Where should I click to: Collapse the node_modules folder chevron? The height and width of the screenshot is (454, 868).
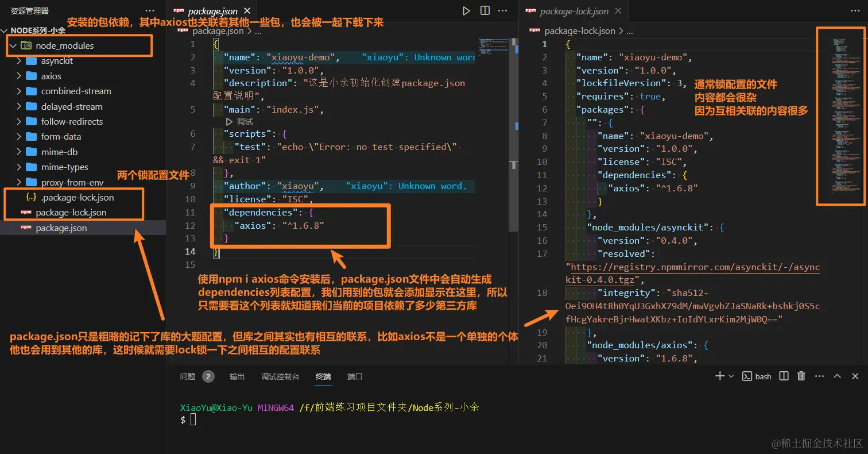[13, 45]
